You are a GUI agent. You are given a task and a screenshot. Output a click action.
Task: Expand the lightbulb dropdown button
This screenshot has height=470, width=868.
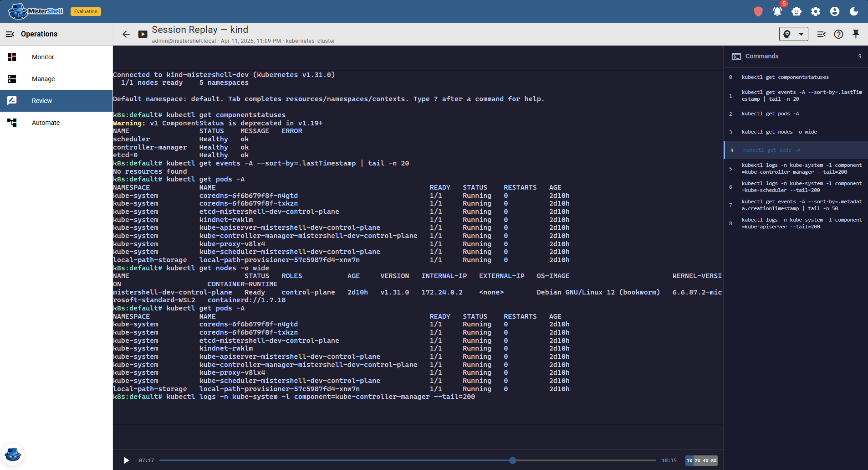coord(793,34)
